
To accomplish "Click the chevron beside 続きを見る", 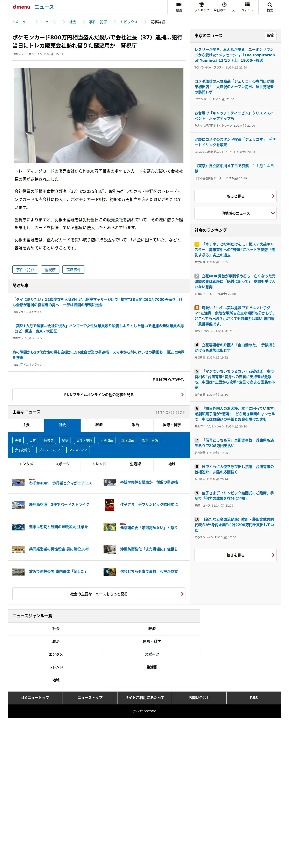I will 273,555.
